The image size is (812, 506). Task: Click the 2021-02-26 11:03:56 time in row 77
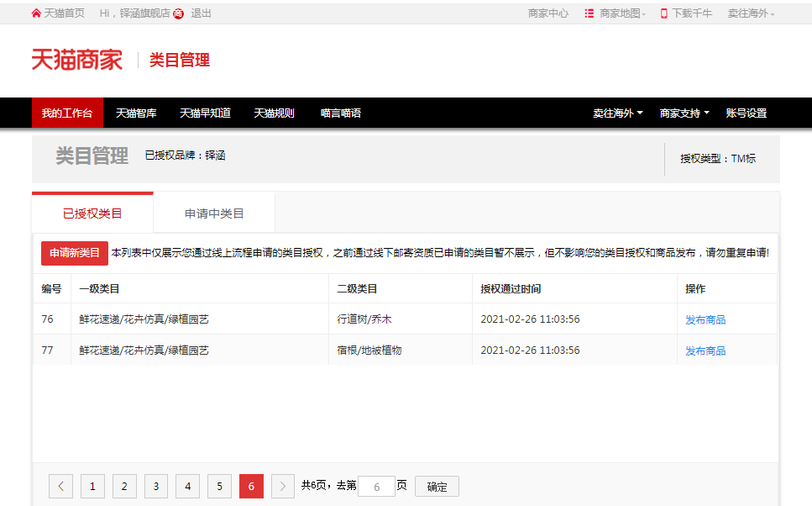pos(531,351)
